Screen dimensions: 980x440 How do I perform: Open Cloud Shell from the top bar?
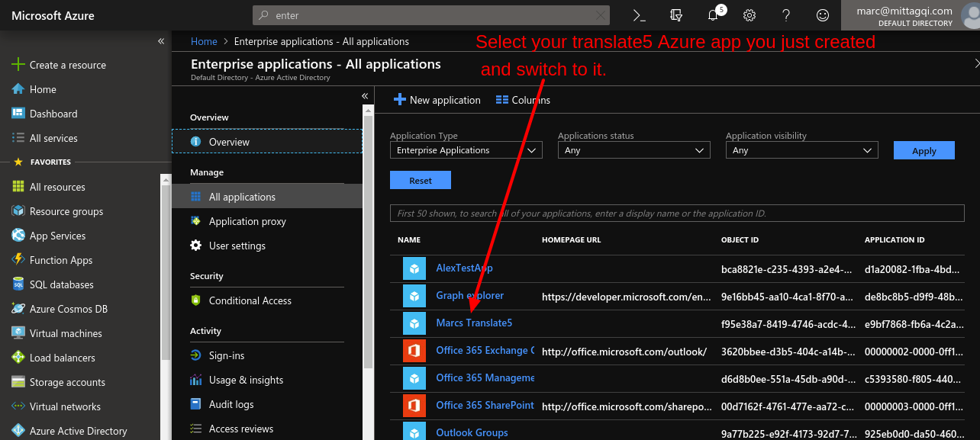(x=640, y=15)
